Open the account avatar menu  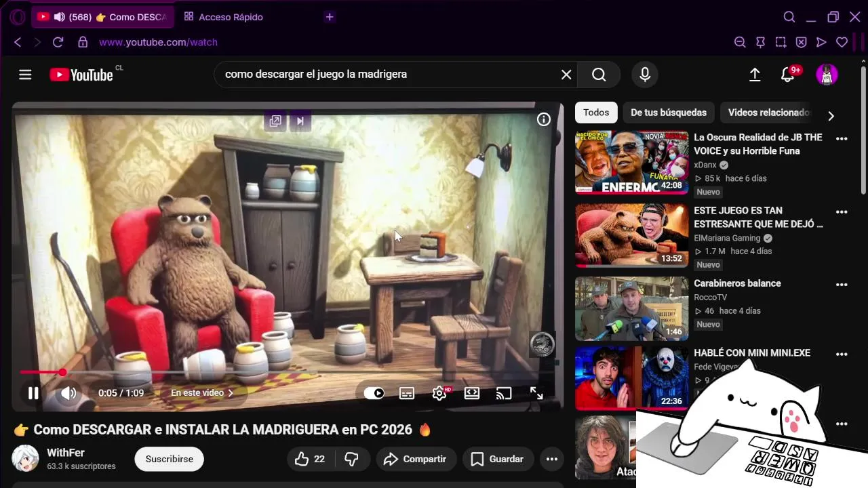827,75
